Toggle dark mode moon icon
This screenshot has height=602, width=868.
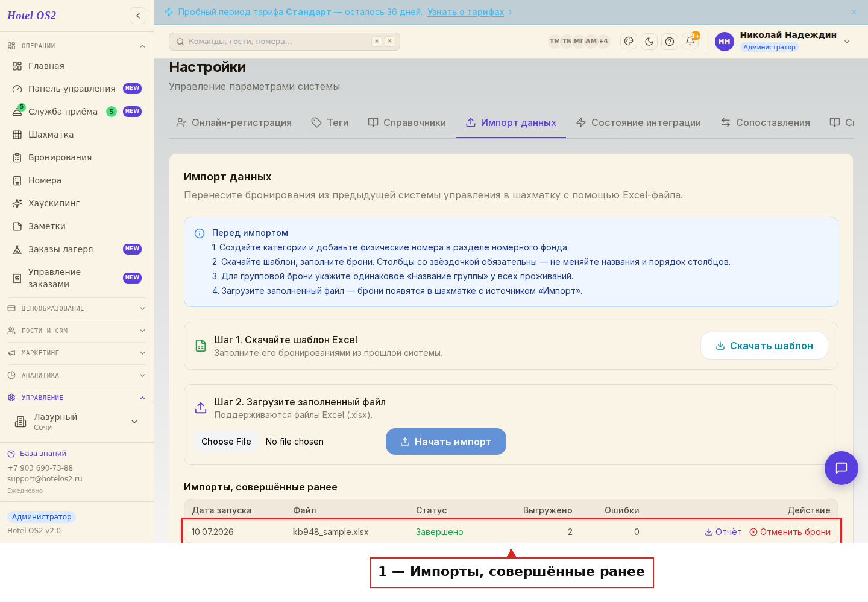[x=649, y=41]
